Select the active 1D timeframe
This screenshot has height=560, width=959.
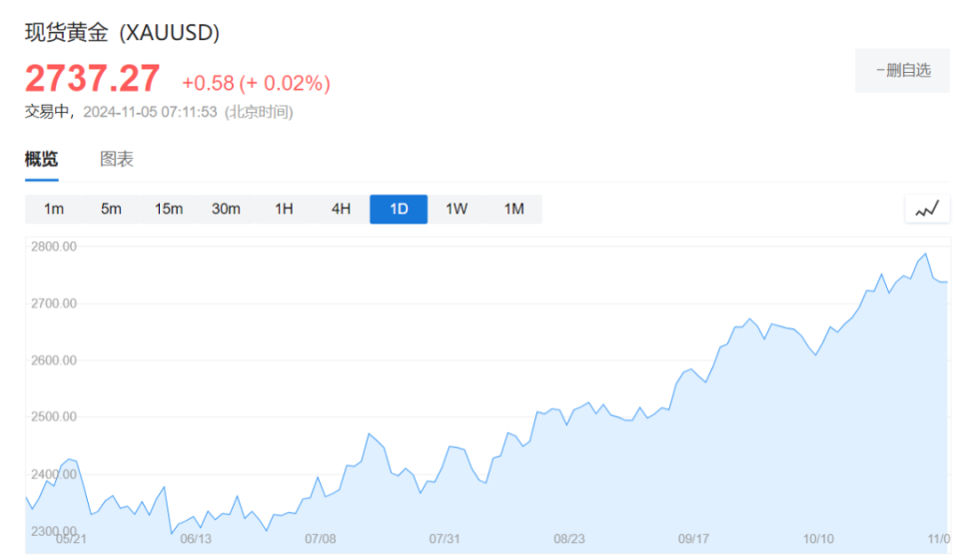[399, 210]
